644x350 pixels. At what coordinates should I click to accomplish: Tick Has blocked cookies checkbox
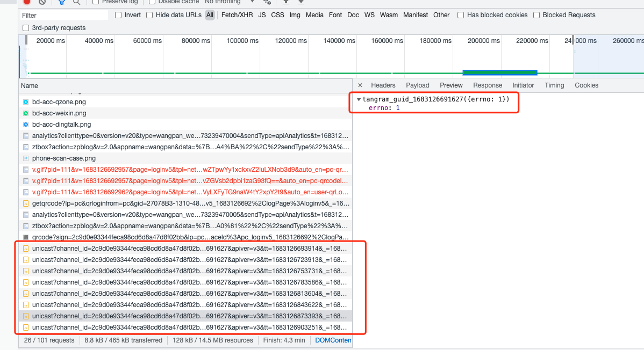click(461, 15)
